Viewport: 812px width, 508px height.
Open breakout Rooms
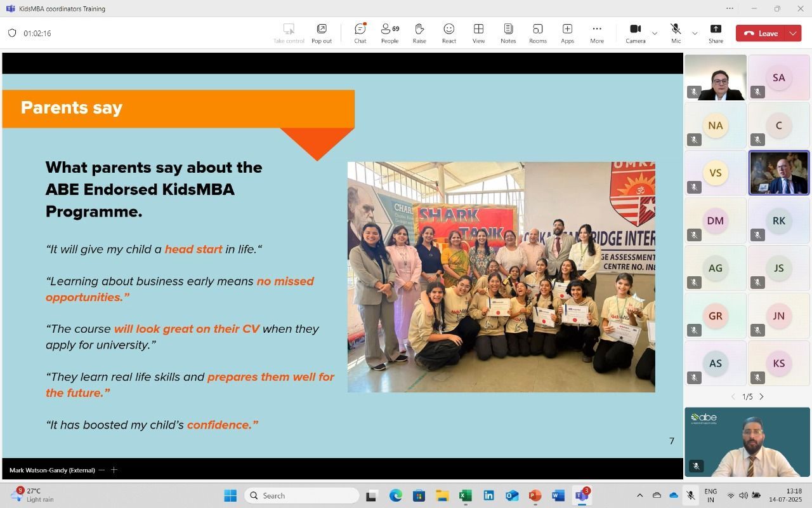[x=538, y=33]
